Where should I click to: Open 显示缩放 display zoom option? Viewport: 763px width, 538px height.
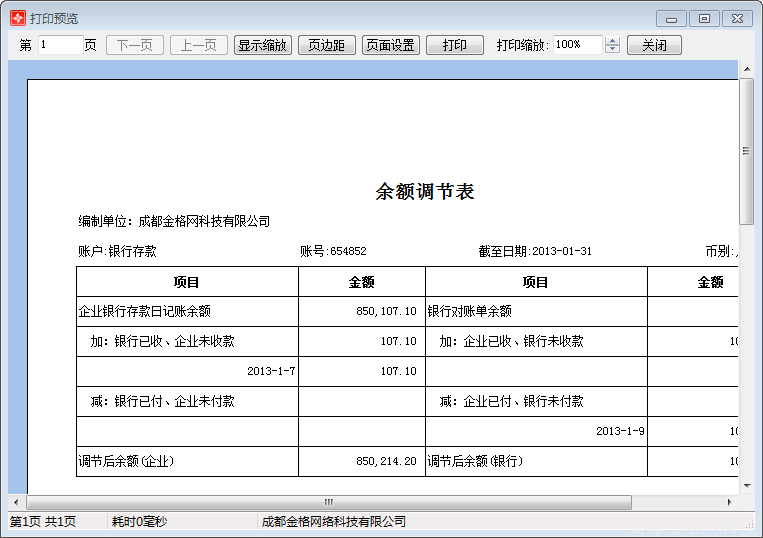click(x=263, y=45)
